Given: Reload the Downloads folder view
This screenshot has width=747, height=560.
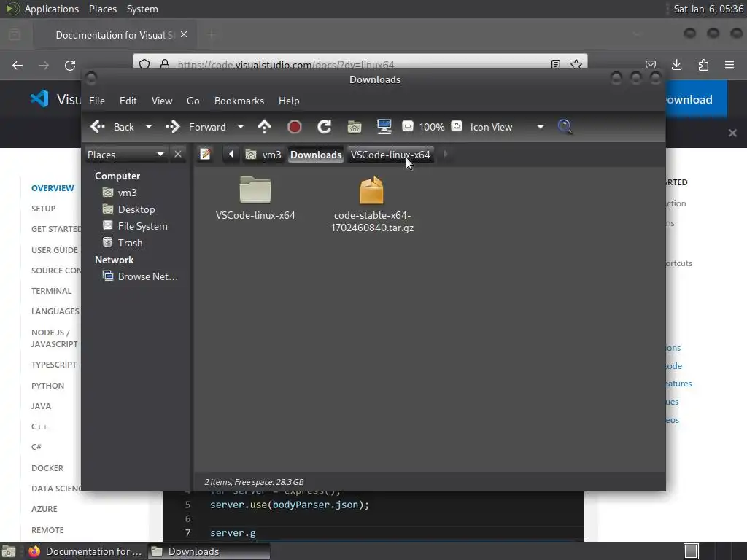Looking at the screenshot, I should [x=325, y=127].
